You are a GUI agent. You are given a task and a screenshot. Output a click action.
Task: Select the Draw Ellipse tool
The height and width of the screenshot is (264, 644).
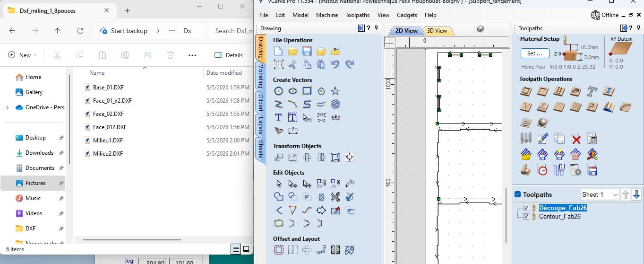click(x=293, y=91)
